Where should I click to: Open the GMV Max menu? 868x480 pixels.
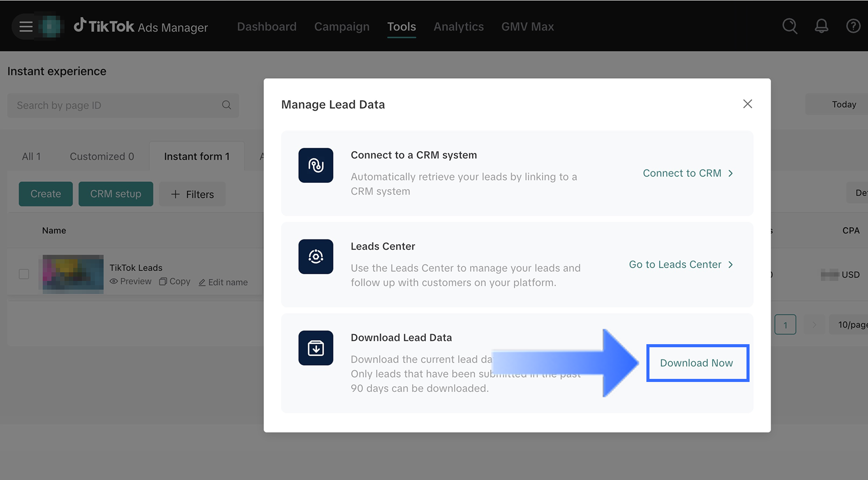[527, 27]
